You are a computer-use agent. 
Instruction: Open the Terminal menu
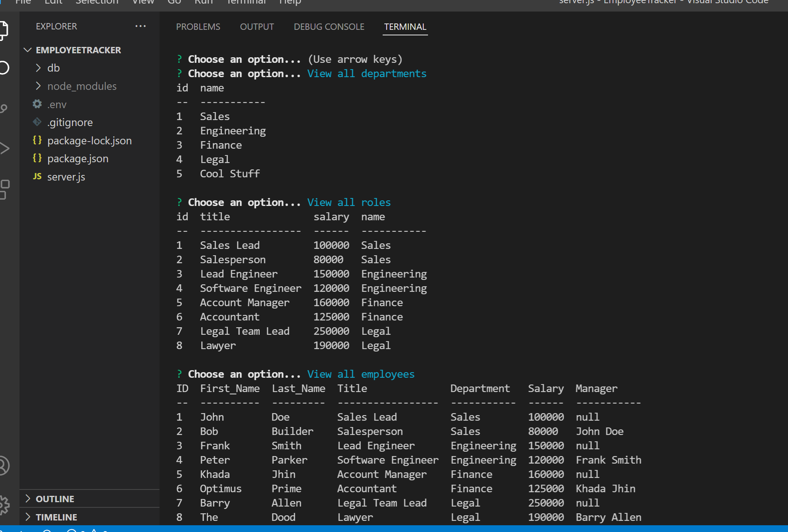(246, 2)
